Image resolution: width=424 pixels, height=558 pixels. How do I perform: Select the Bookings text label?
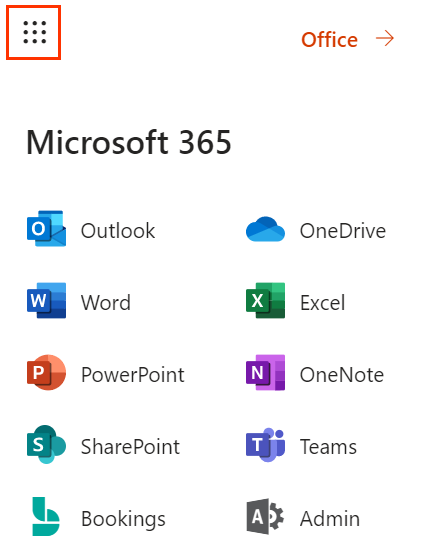[x=124, y=519]
